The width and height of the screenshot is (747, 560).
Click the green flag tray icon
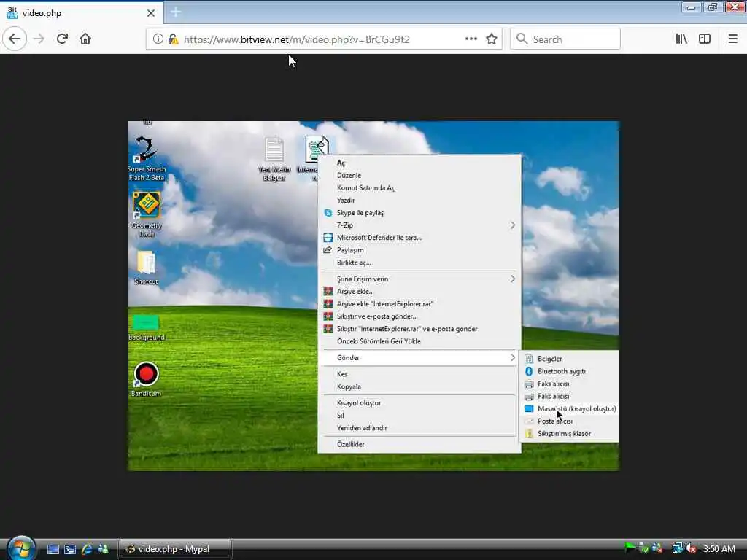point(630,548)
